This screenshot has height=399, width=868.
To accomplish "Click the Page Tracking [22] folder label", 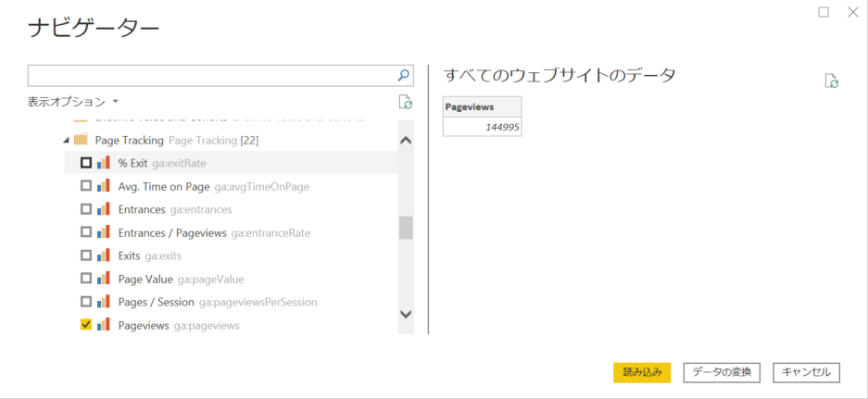I will pyautogui.click(x=177, y=141).
